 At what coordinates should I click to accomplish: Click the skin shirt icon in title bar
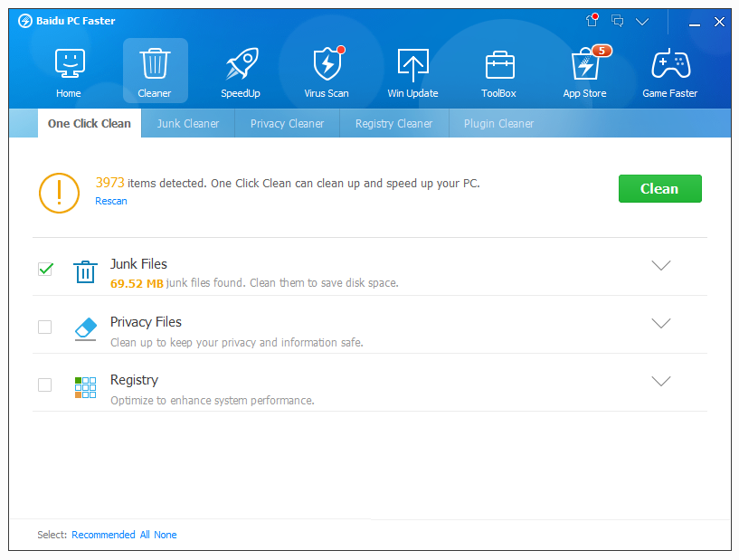(592, 20)
